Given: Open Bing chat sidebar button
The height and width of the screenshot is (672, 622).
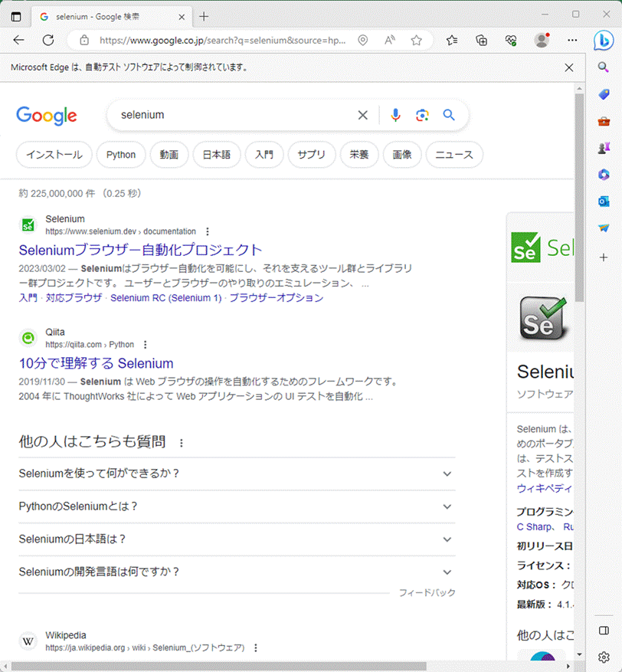Looking at the screenshot, I should click(x=603, y=41).
